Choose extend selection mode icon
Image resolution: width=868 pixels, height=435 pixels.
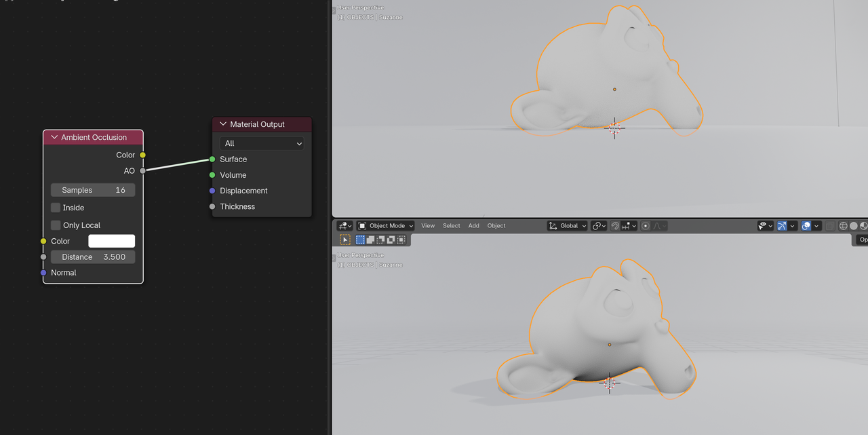(370, 240)
